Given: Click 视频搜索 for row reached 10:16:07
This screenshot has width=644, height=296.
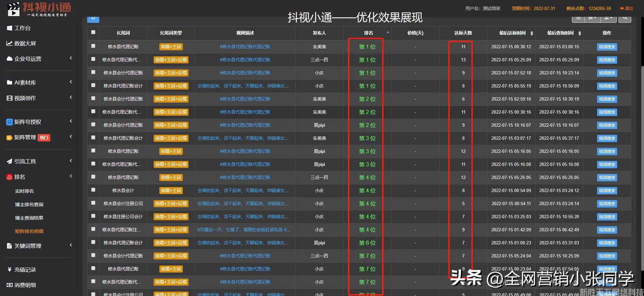Looking at the screenshot, I should pyautogui.click(x=607, y=125).
